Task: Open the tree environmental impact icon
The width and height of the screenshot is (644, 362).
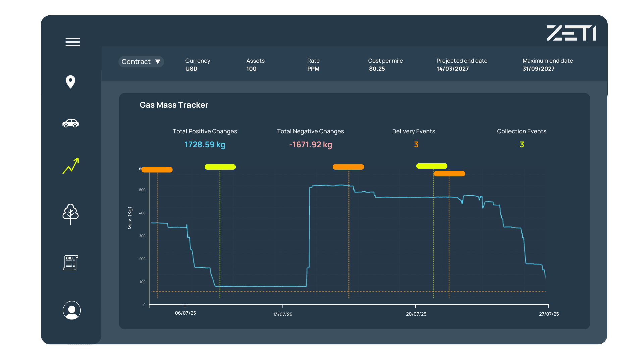Action: coord(70,214)
